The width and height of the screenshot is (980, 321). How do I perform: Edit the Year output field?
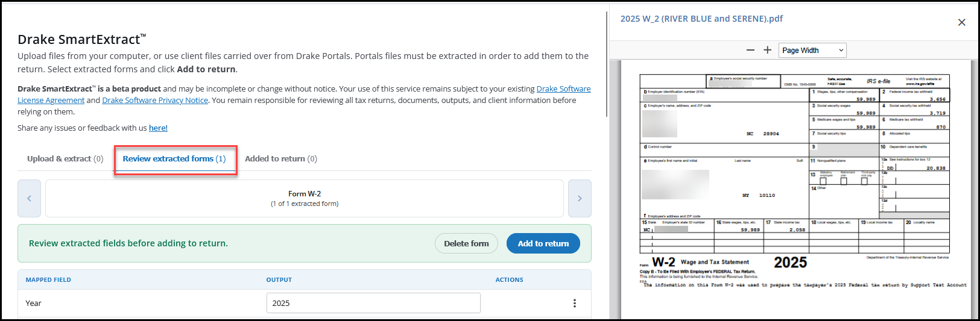373,303
